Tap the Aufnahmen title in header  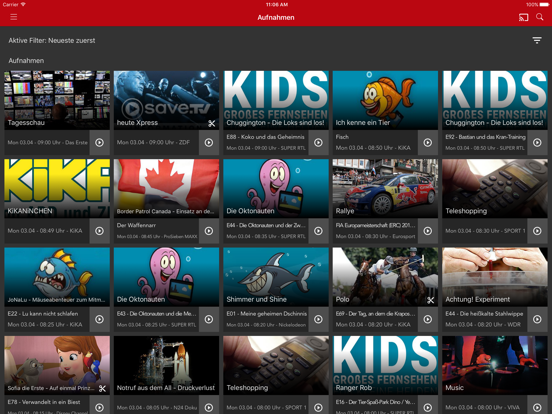point(276,17)
